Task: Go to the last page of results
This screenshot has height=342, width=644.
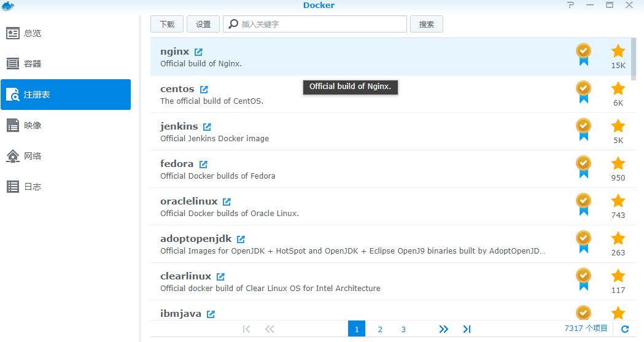Action: click(x=467, y=329)
